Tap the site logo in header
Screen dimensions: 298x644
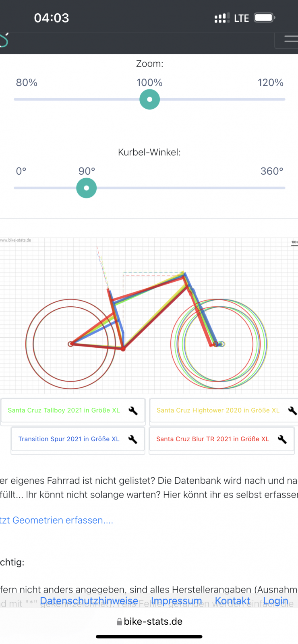pos(4,40)
